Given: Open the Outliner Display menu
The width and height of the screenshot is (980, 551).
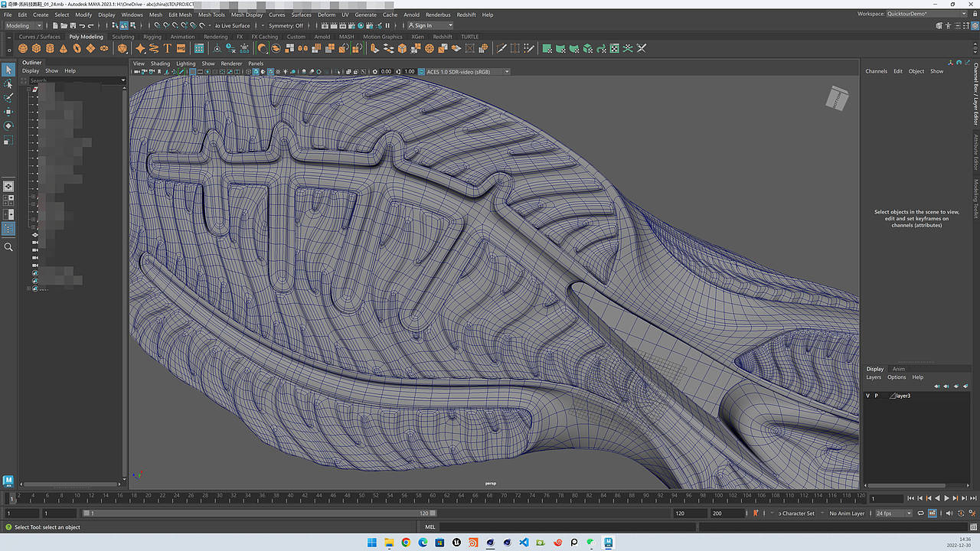Looking at the screenshot, I should [30, 70].
